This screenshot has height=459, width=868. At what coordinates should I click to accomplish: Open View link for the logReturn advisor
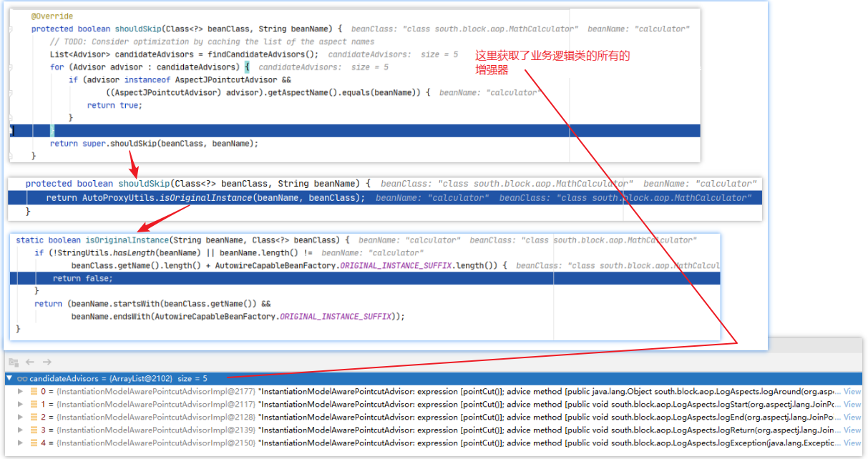coord(852,430)
